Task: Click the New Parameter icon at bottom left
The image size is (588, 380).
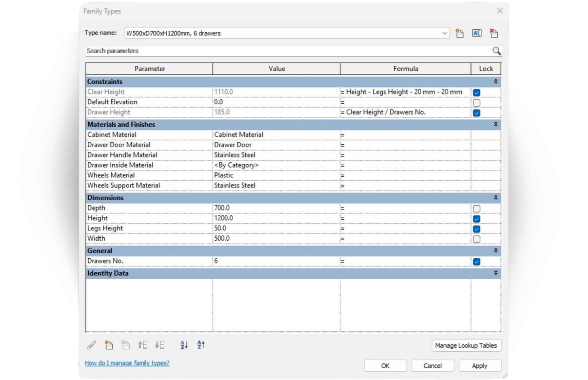Action: 109,345
